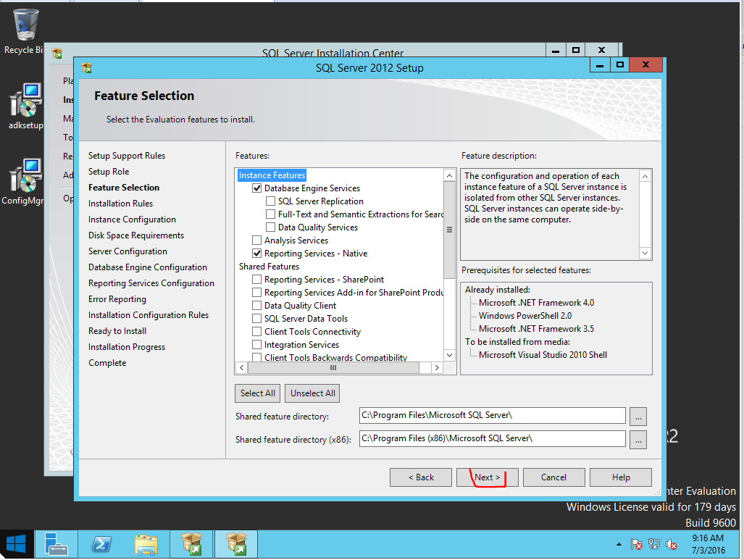Check Analysis Services
Screen dimensions: 744x560
click(x=256, y=240)
